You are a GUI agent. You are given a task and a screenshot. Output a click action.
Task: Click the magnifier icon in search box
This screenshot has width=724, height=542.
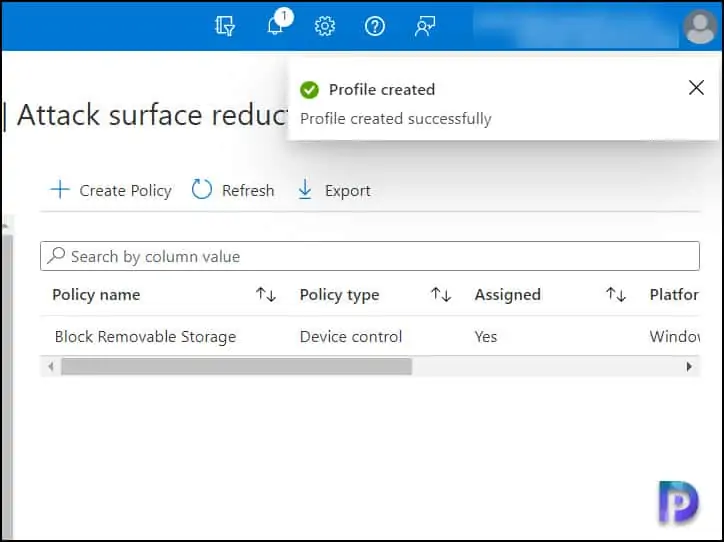[x=56, y=255]
